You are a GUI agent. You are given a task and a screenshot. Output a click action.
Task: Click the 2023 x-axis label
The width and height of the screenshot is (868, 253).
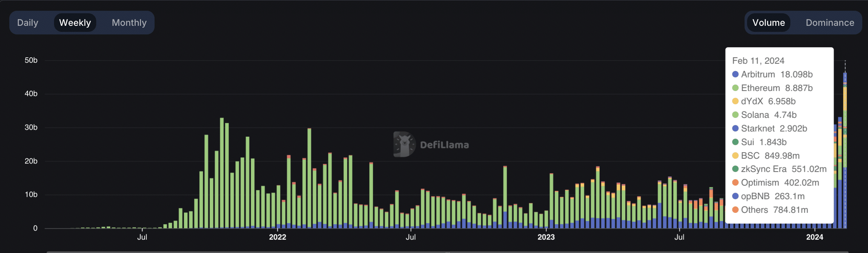click(x=546, y=237)
